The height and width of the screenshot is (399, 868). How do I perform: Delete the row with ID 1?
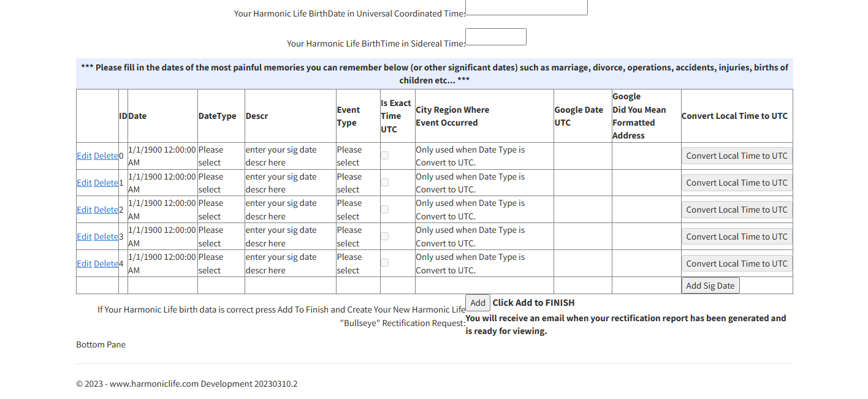pyautogui.click(x=105, y=183)
